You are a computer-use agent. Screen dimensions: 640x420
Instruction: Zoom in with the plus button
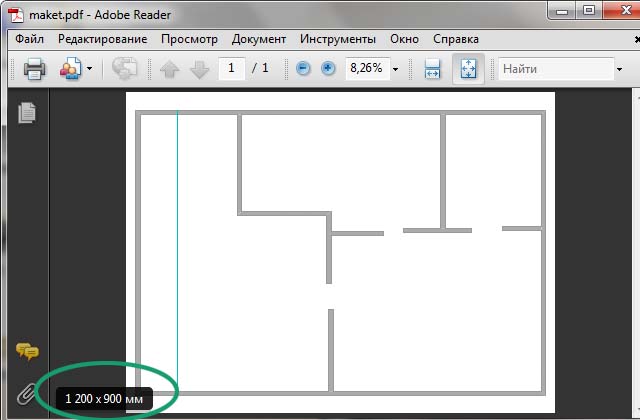click(328, 69)
